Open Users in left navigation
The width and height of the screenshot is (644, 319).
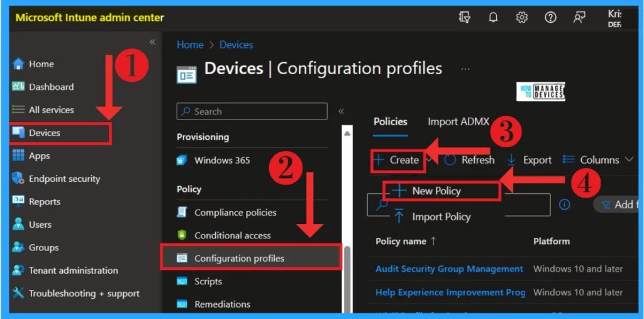pyautogui.click(x=40, y=225)
